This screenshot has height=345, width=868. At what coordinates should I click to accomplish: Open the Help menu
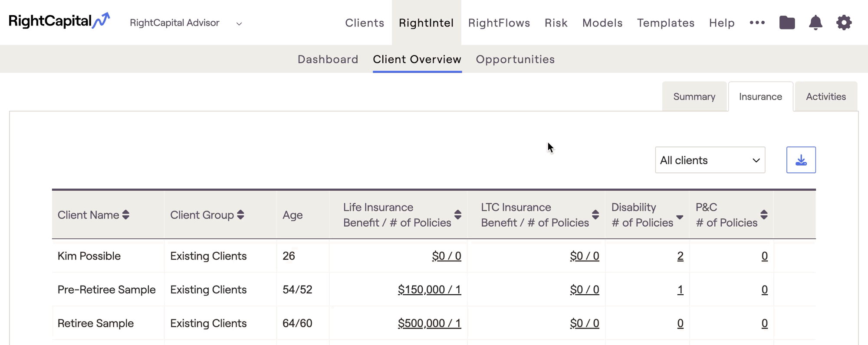[722, 23]
